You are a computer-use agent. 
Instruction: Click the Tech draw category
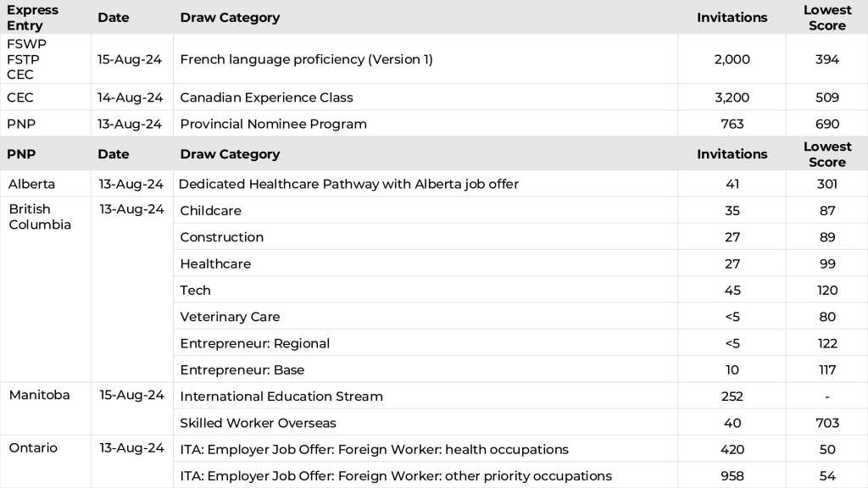[195, 290]
